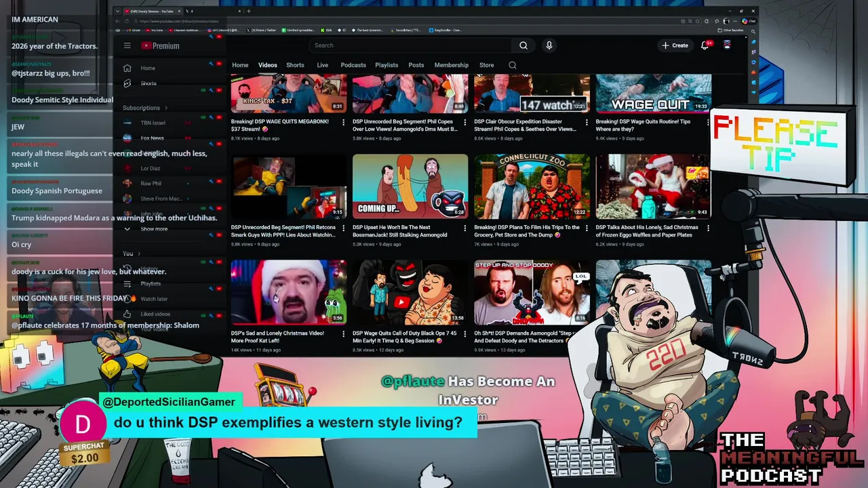Switch to the channel Home tab
This screenshot has width=868, height=488.
(240, 65)
